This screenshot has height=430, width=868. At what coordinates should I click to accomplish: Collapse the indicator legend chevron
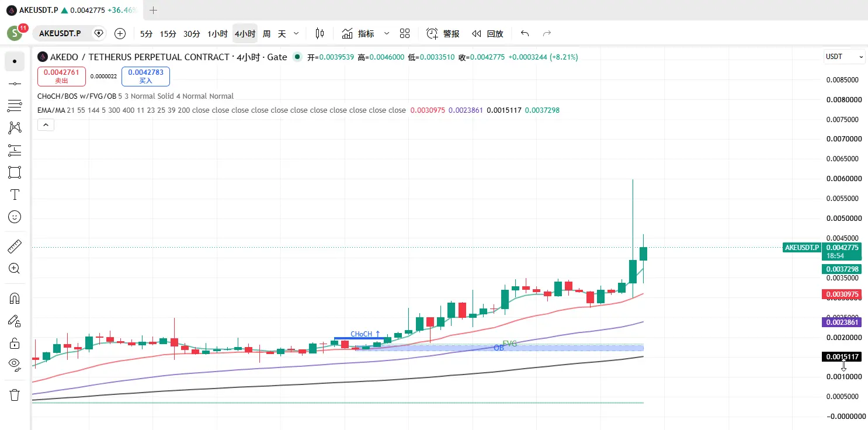click(46, 124)
